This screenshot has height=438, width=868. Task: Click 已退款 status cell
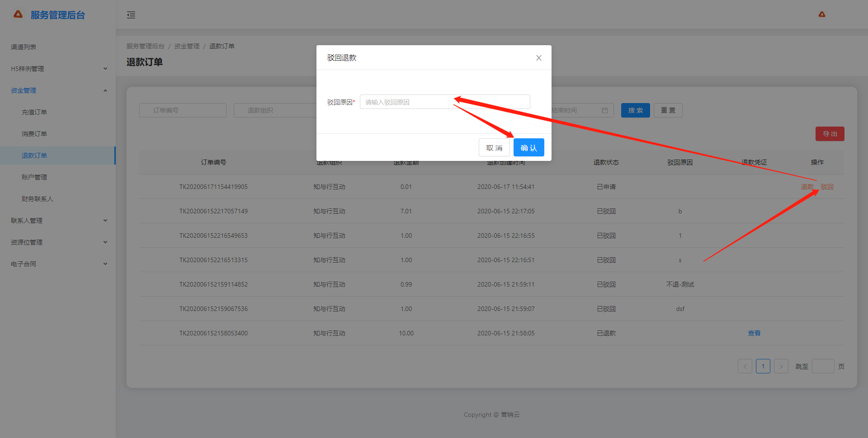(606, 333)
